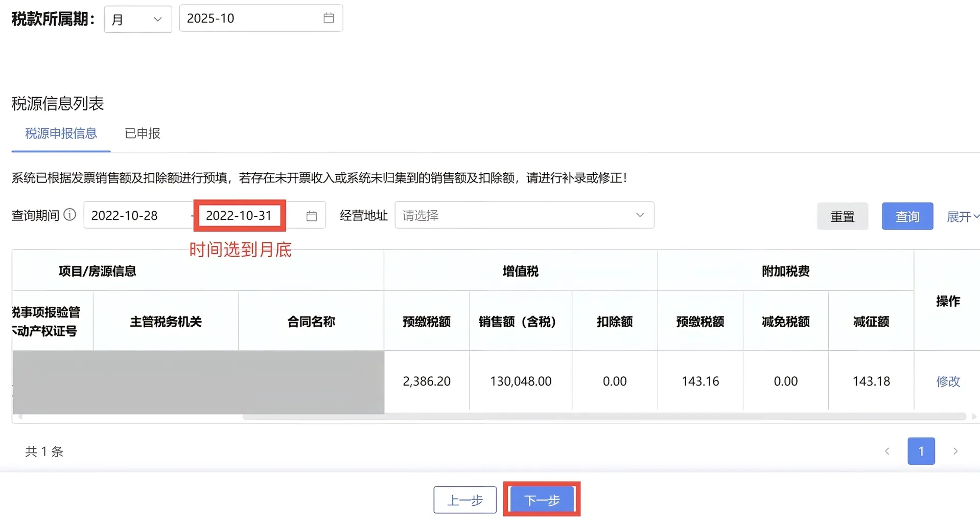
Task: Click the calendar icon beside the query period
Action: tap(311, 215)
